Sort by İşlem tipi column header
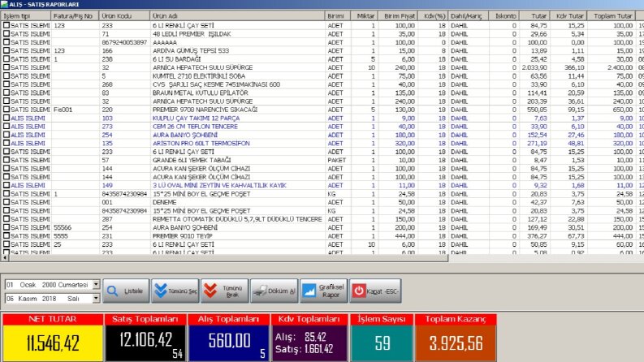Viewport: 644px width, 362px height. 26,15
